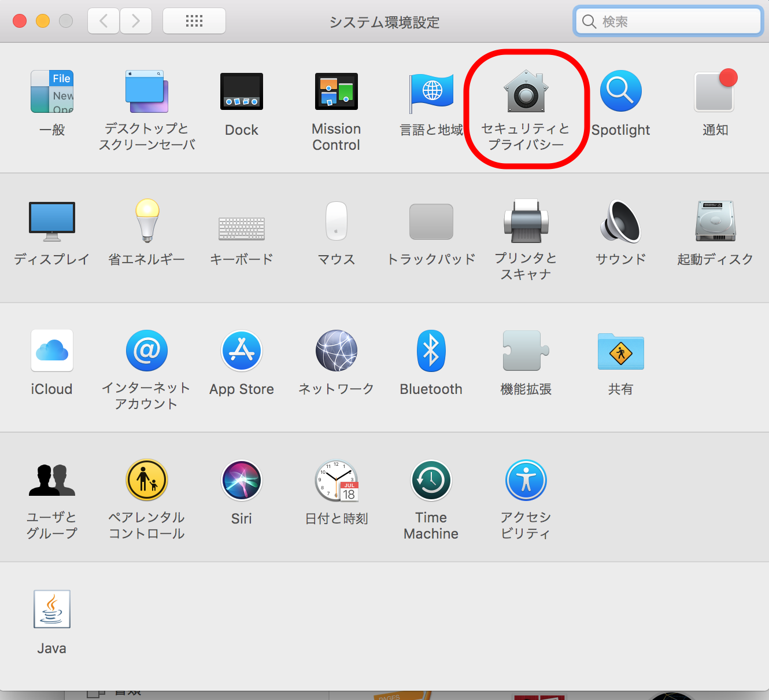Open the App Store preferences
The image size is (769, 700).
[x=242, y=351]
